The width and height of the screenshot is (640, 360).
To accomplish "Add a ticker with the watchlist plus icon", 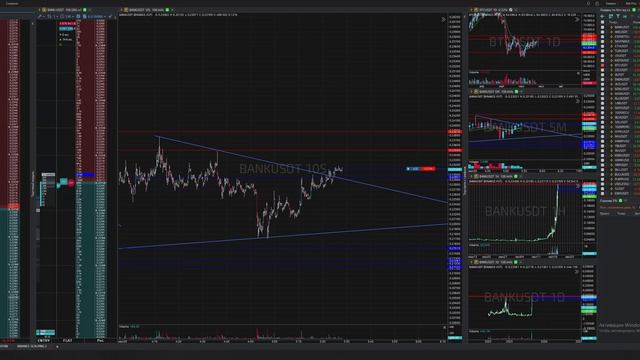I will click(602, 17).
